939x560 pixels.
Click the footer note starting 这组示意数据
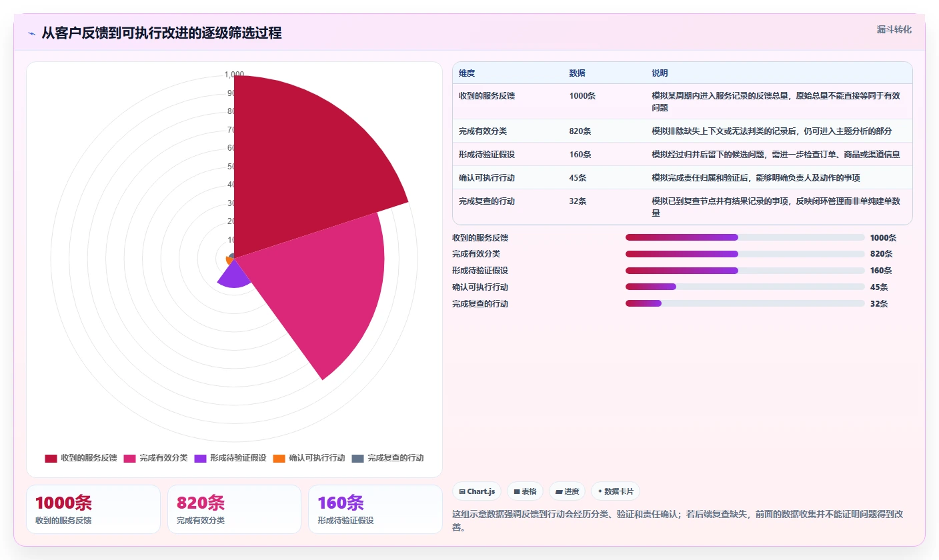(x=678, y=521)
